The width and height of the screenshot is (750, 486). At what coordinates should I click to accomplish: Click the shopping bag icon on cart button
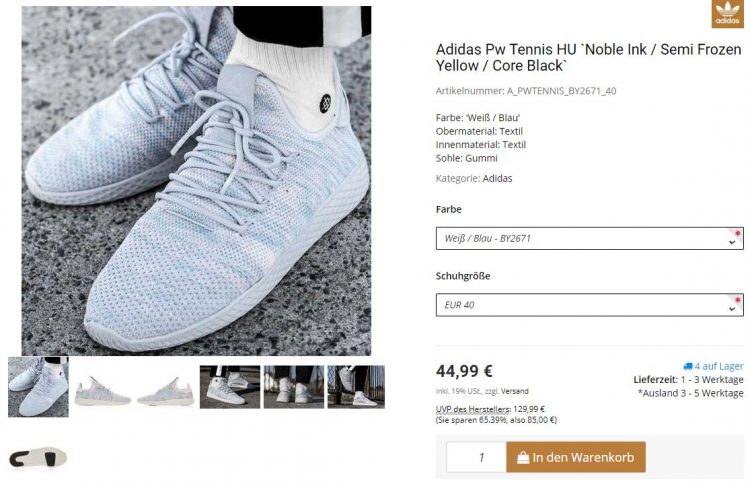pos(523,458)
